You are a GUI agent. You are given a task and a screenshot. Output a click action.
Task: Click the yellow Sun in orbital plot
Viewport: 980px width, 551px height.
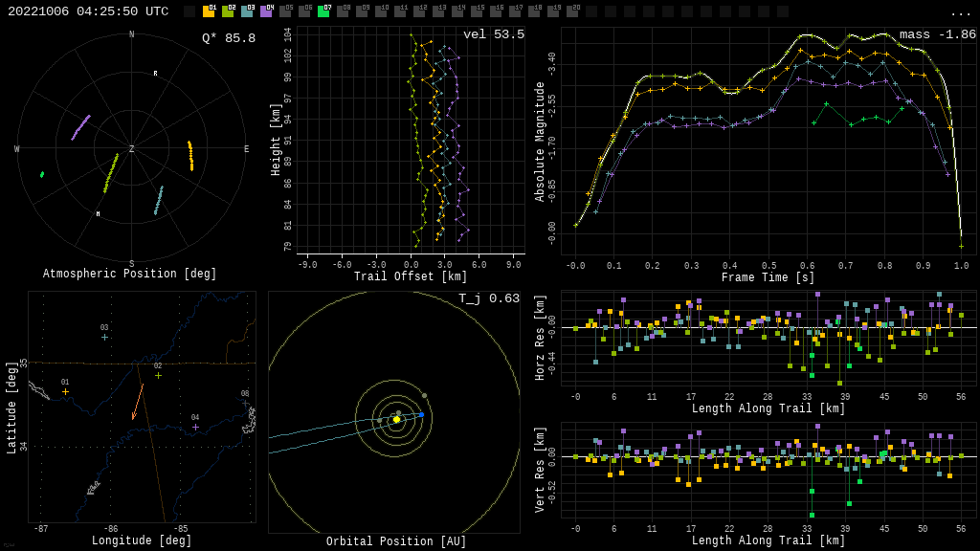tap(396, 419)
